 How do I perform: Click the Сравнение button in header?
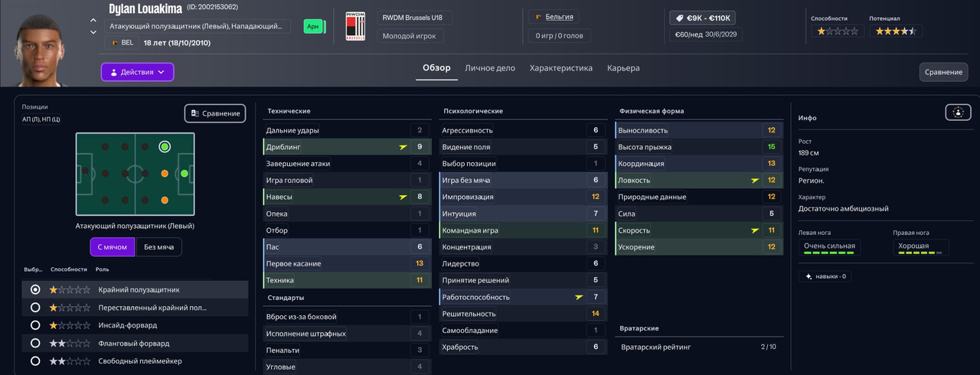943,72
